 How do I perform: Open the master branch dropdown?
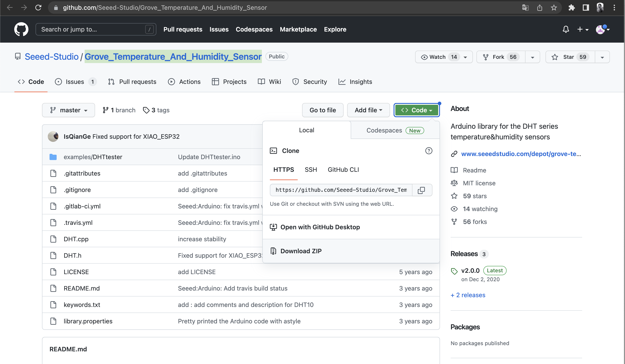pos(68,110)
